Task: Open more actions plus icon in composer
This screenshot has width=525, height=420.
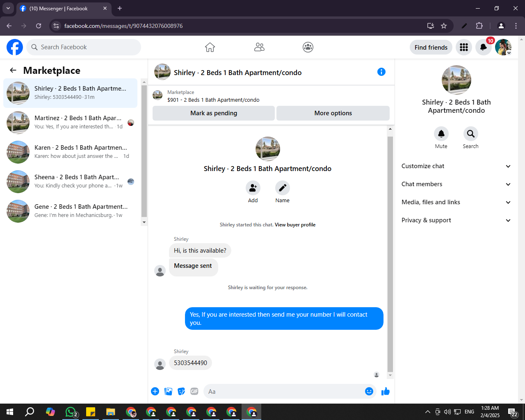Action: click(x=155, y=391)
